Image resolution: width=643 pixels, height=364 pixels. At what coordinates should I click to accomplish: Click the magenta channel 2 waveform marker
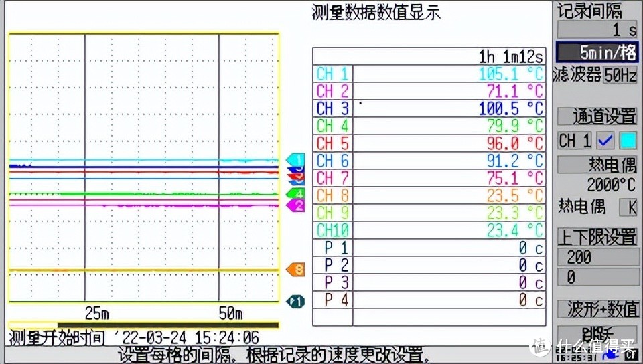tap(295, 205)
